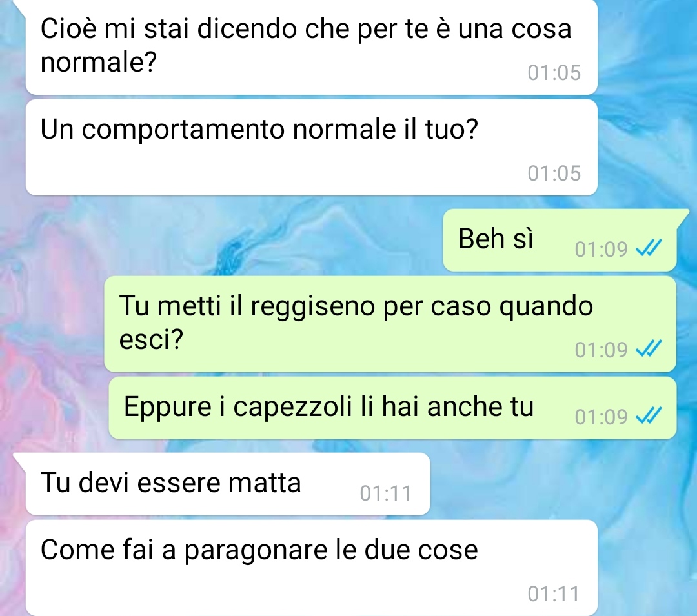
Task: Select the 'Beh sì' sent message
Action: tap(560, 240)
